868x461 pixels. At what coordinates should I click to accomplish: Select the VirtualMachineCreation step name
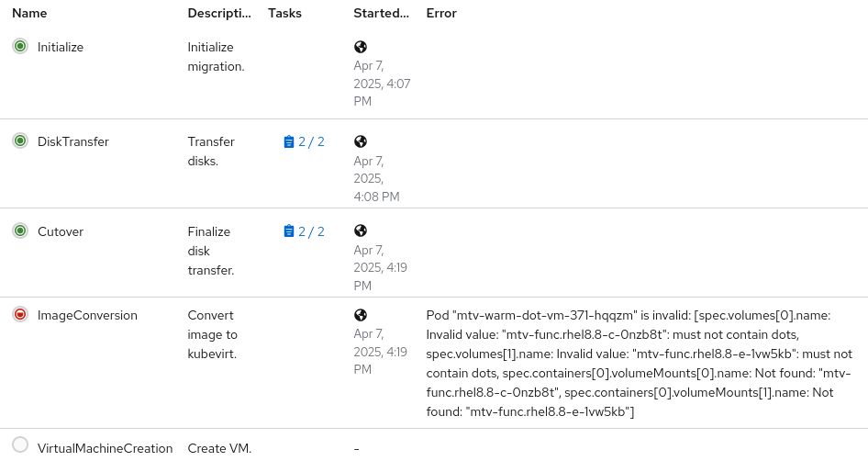pos(105,448)
